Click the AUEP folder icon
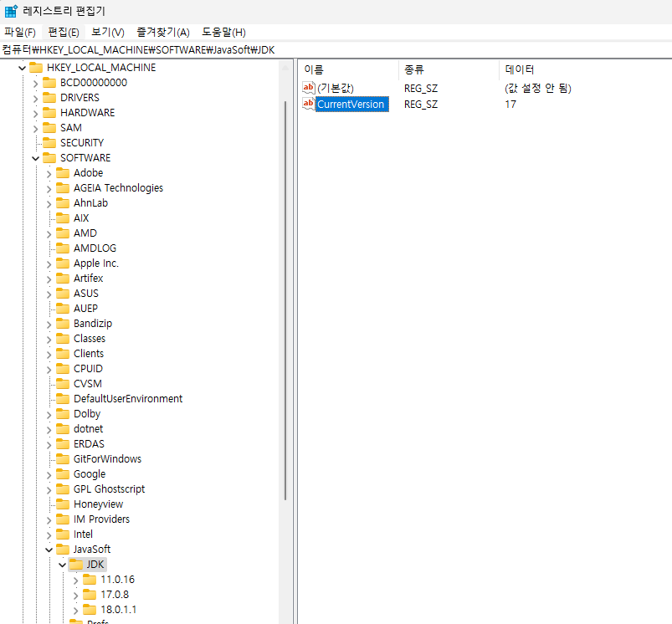672x624 pixels. coord(63,308)
